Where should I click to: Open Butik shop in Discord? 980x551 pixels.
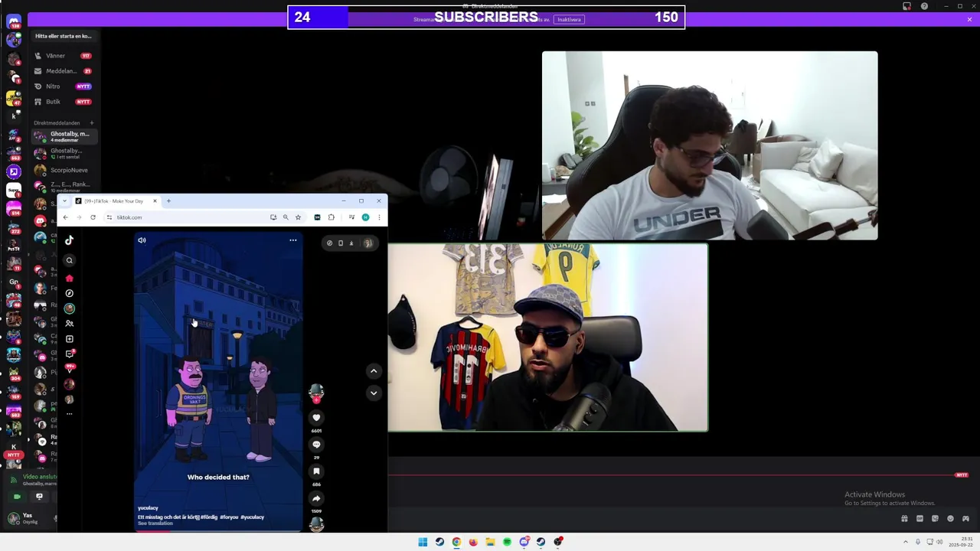click(64, 102)
